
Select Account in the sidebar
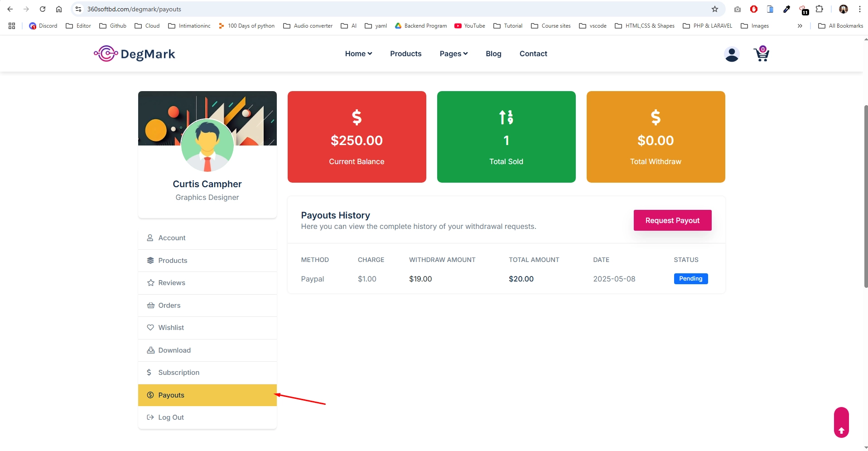coord(207,238)
